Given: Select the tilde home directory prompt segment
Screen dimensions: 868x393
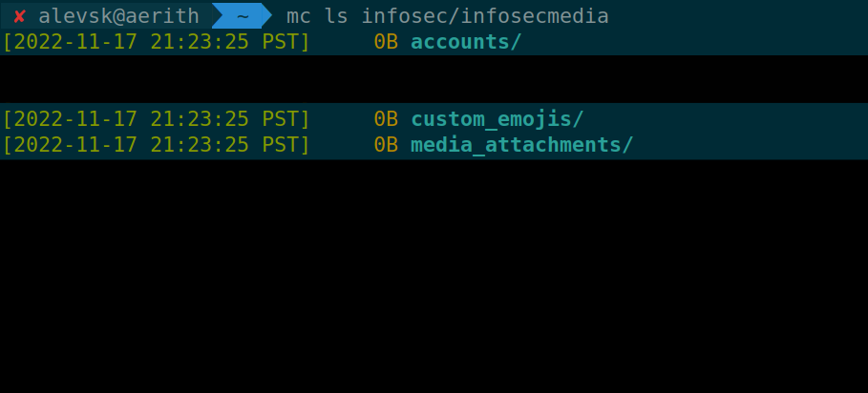Looking at the screenshot, I should coord(242,16).
